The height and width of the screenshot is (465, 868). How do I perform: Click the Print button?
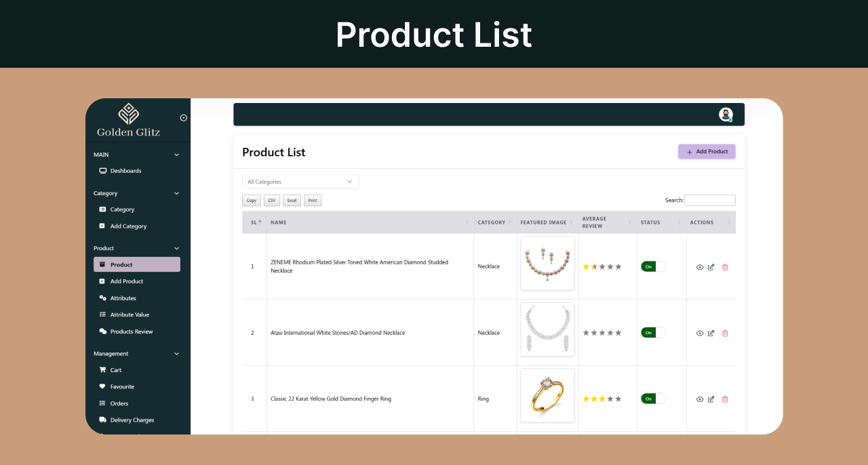point(313,201)
